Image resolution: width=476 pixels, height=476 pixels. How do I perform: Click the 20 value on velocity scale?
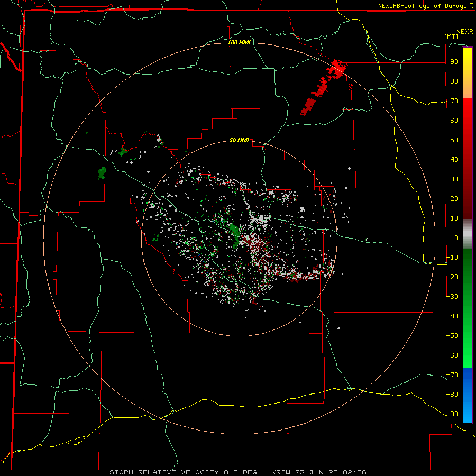454,199
